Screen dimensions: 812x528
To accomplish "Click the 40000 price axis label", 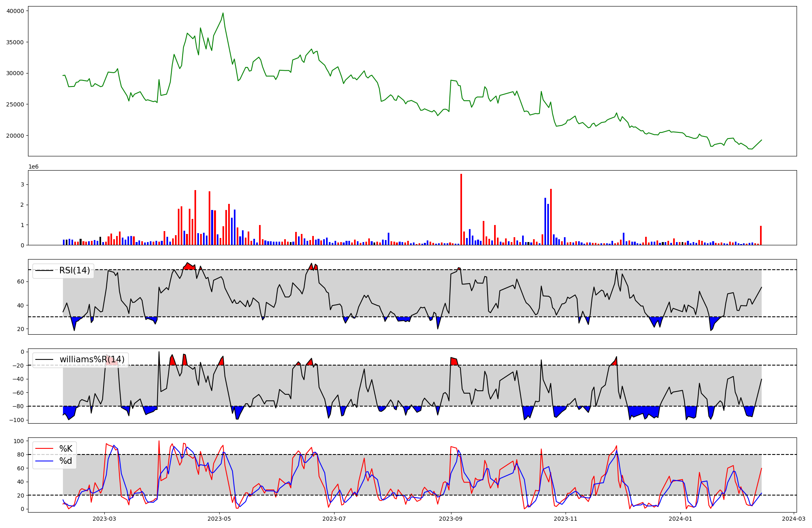I will point(15,11).
